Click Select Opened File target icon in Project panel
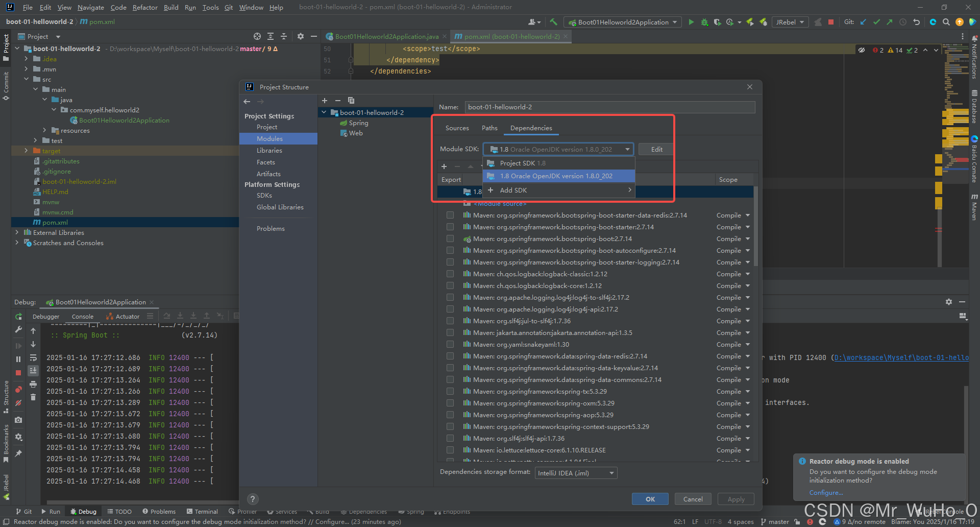This screenshot has width=980, height=527. point(257,36)
